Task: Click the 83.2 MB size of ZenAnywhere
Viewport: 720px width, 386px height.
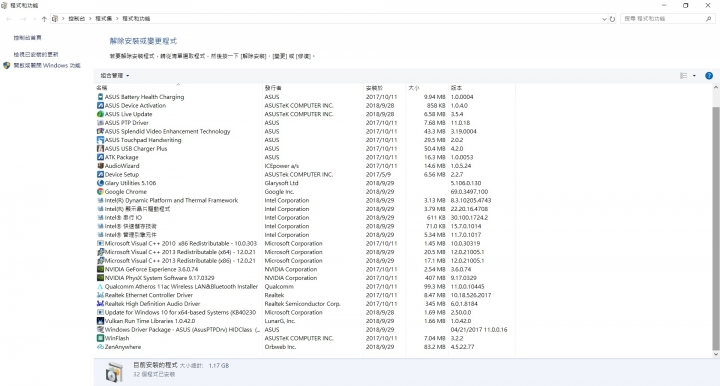Action: pyautogui.click(x=434, y=347)
